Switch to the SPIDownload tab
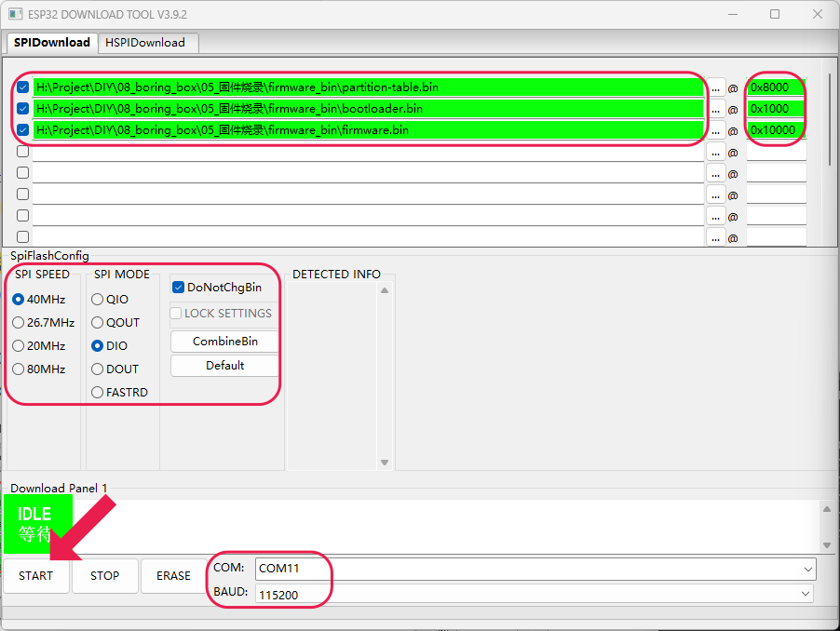The height and width of the screenshot is (631, 840). tap(52, 43)
